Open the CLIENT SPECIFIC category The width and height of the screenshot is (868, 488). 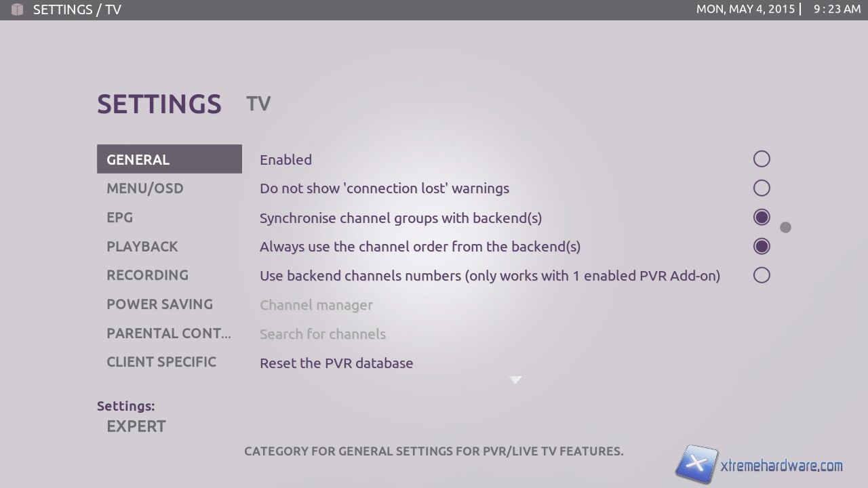point(161,362)
